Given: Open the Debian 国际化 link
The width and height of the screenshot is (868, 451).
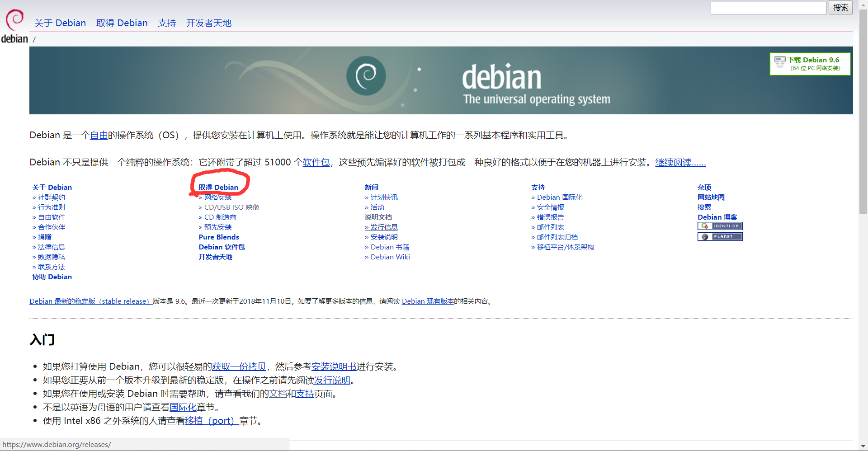Looking at the screenshot, I should tap(560, 197).
